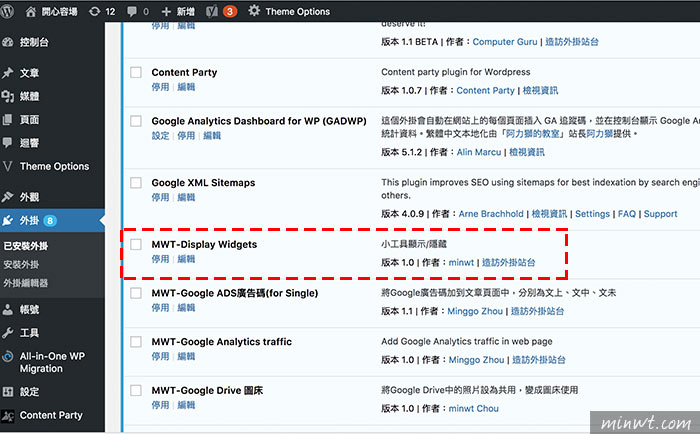Image resolution: width=700 pixels, height=434 pixels.
Task: Check the MWT-Google Analytics traffic checkbox
Action: pyautogui.click(x=136, y=342)
